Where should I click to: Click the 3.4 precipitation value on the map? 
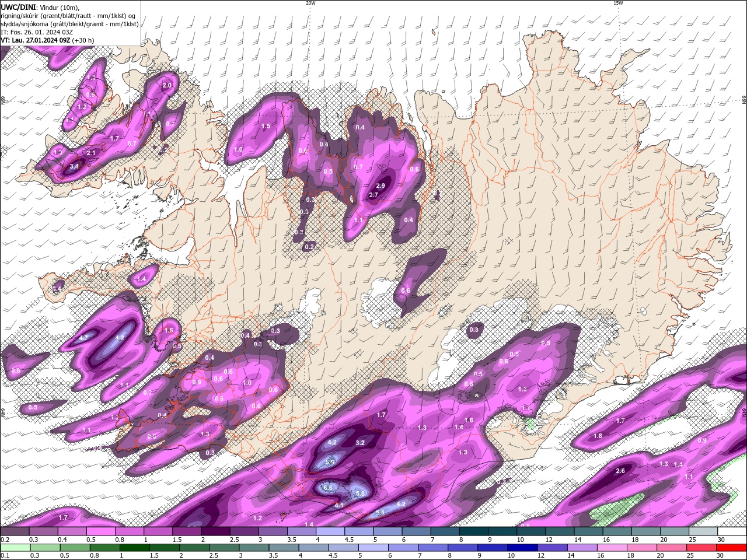[74, 166]
